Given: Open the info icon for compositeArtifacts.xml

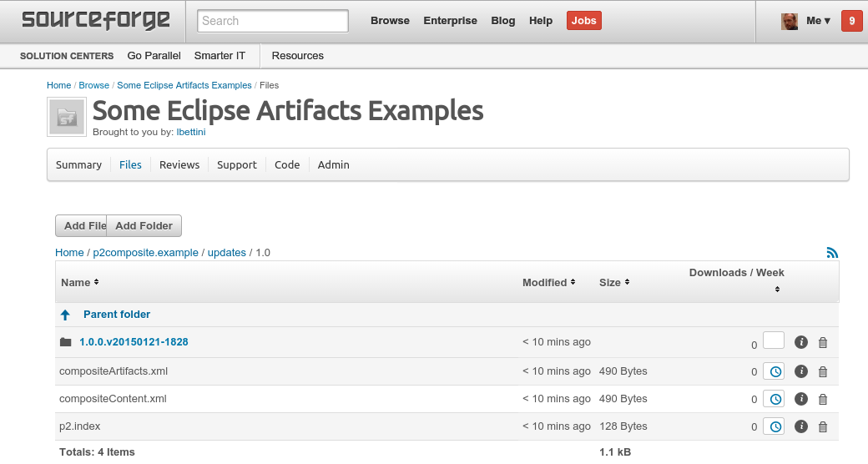Looking at the screenshot, I should coord(801,371).
